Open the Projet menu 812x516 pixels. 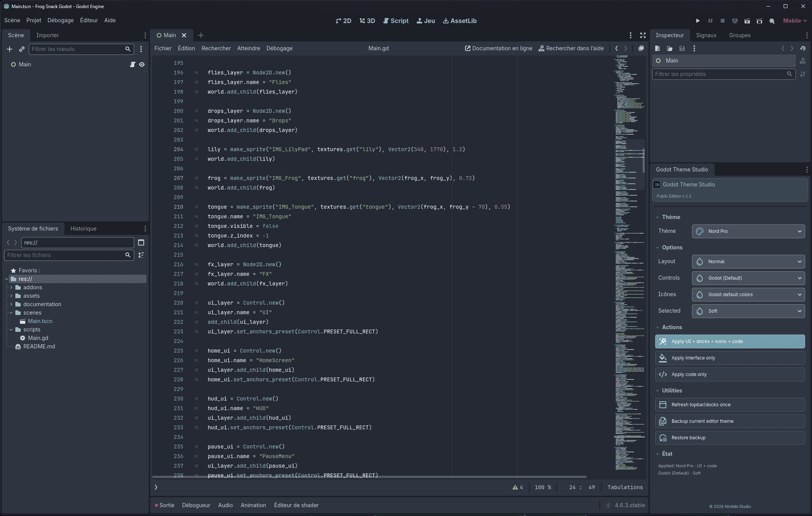point(34,20)
